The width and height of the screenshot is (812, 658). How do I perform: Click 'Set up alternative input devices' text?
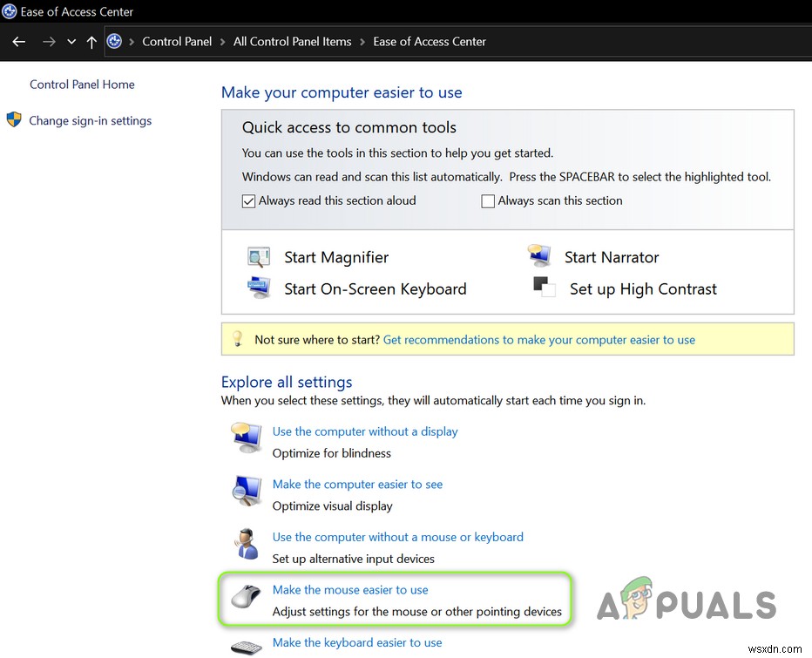[353, 559]
